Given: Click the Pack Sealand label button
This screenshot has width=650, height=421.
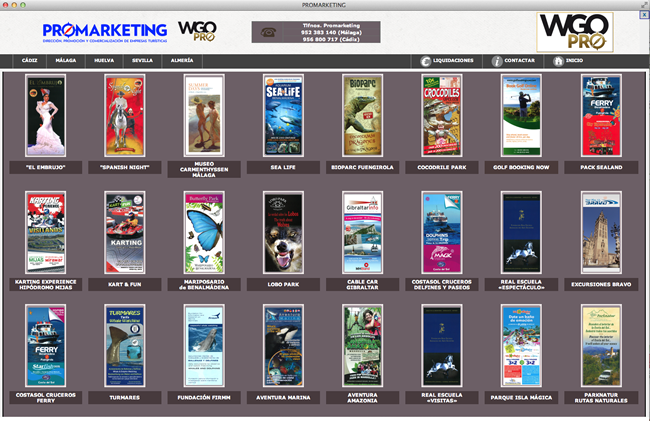Looking at the screenshot, I should click(601, 167).
